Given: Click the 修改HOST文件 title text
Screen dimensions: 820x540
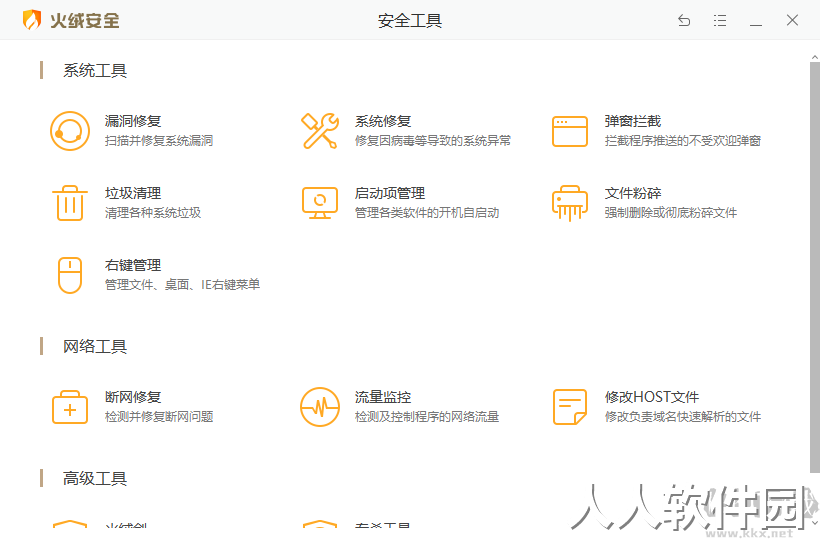Looking at the screenshot, I should (x=652, y=397).
